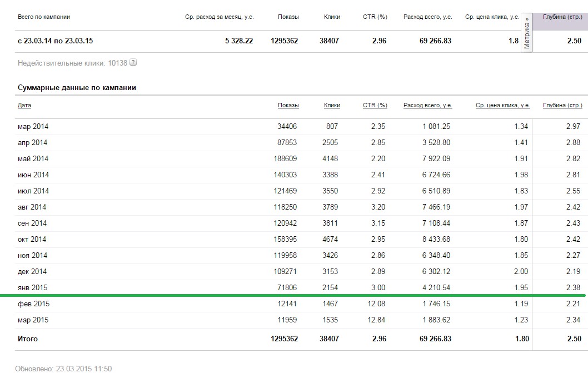
Task: Click the окт 2014 date cell
Action: coord(32,240)
